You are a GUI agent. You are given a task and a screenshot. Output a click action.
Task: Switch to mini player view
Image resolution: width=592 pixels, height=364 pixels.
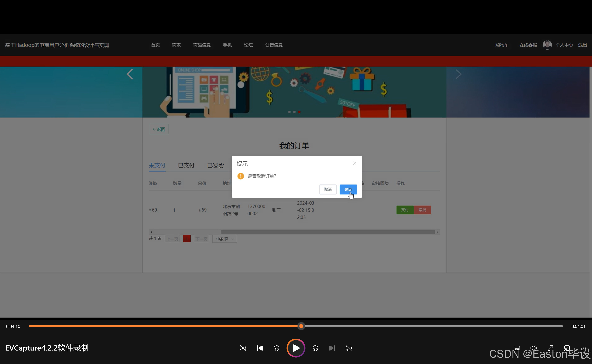point(567,348)
